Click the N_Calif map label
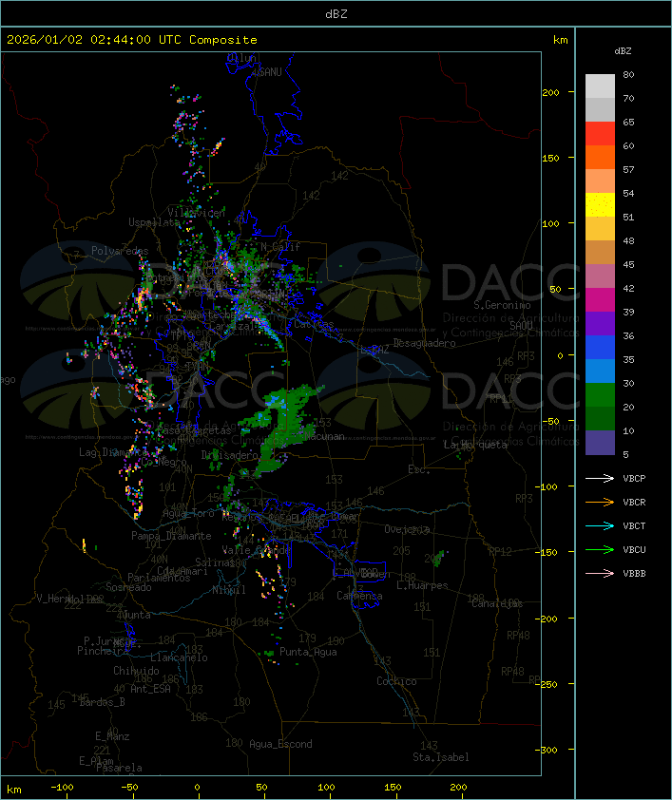The height and width of the screenshot is (800, 672). point(280,247)
